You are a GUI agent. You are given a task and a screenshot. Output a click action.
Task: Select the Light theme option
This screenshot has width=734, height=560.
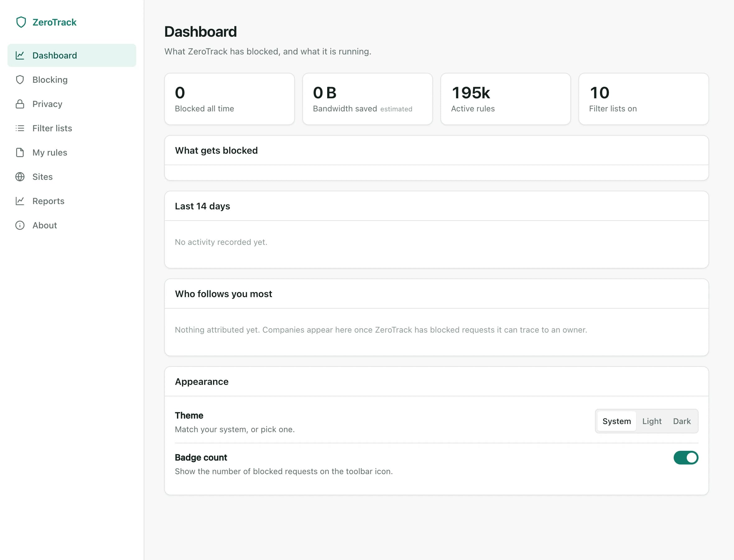tap(652, 421)
